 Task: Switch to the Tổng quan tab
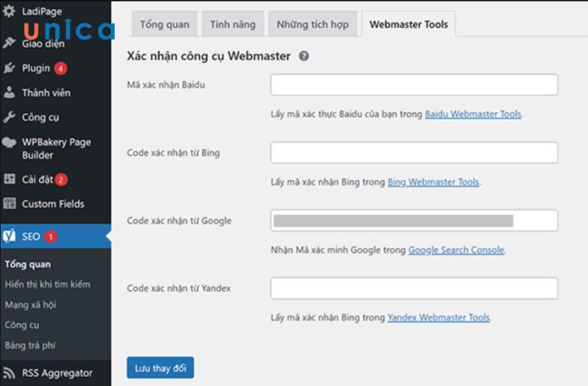click(x=164, y=24)
